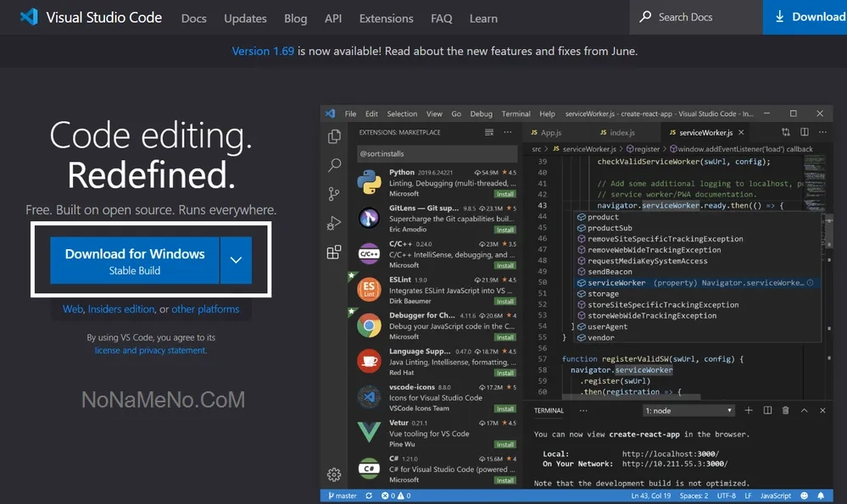The width and height of the screenshot is (847, 504).
Task: Click the trash icon in terminal panel
Action: click(785, 411)
